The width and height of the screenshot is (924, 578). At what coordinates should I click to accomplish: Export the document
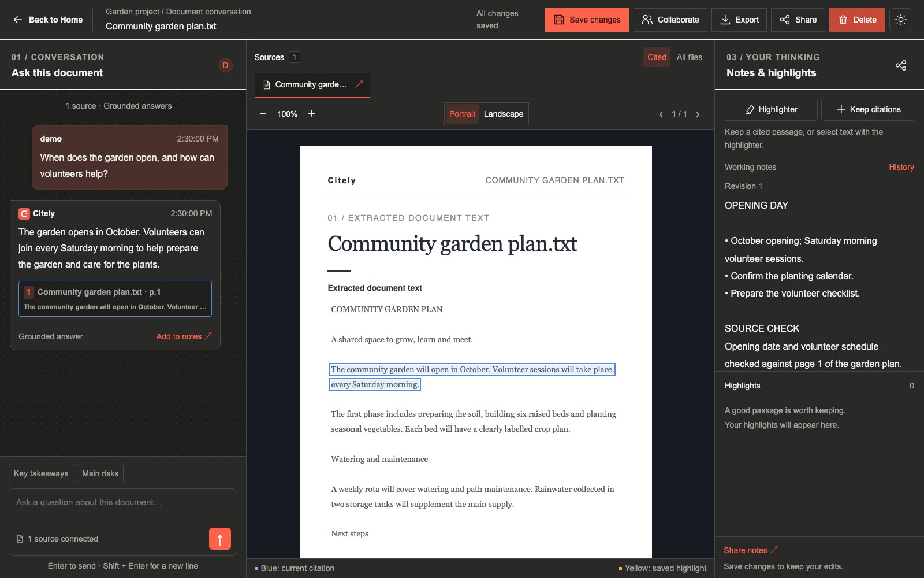pyautogui.click(x=739, y=20)
